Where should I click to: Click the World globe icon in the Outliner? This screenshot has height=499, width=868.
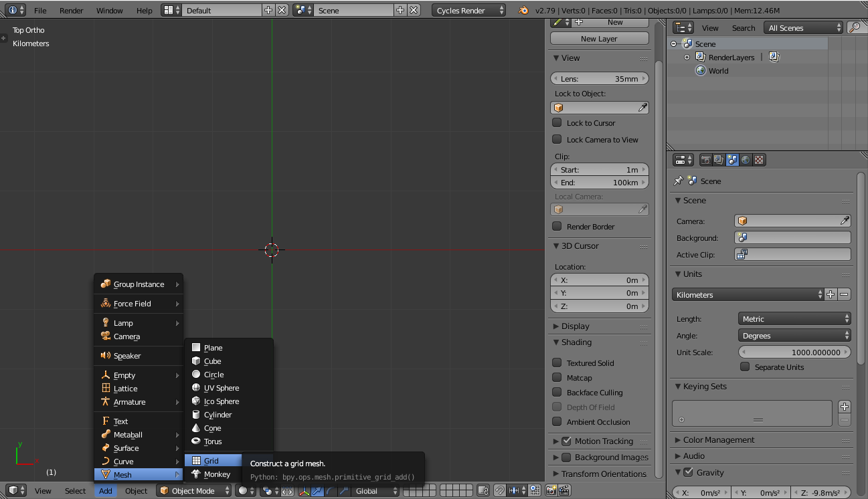click(x=701, y=70)
